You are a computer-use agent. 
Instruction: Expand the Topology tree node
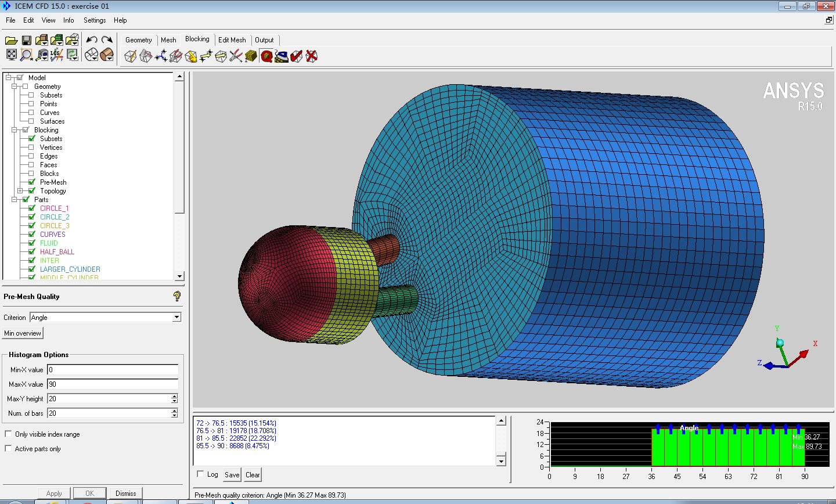coord(20,190)
